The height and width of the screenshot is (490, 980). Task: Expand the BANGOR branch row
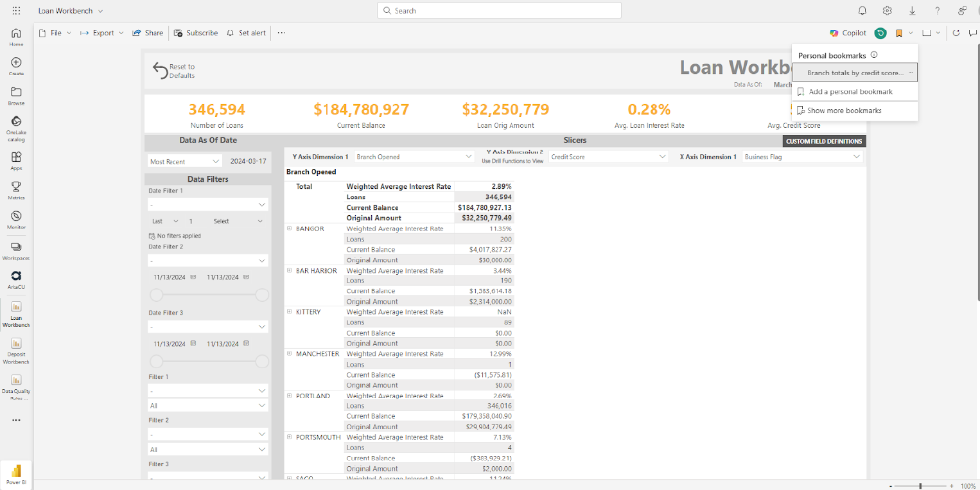[x=289, y=229]
